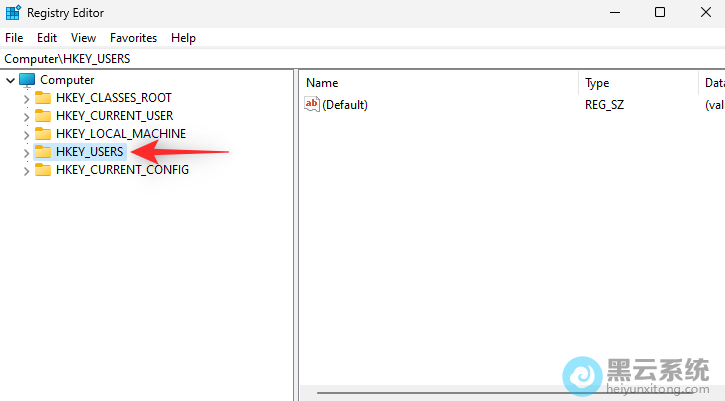Viewport: 725px width, 401px height.
Task: Click the address bar path Computer\HKEY_USERS
Action: (x=67, y=59)
